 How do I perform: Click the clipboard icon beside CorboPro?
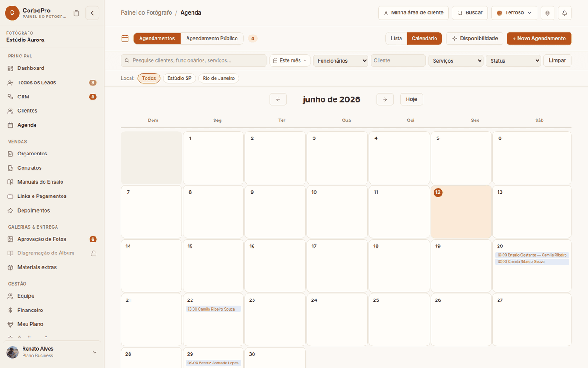click(x=76, y=13)
